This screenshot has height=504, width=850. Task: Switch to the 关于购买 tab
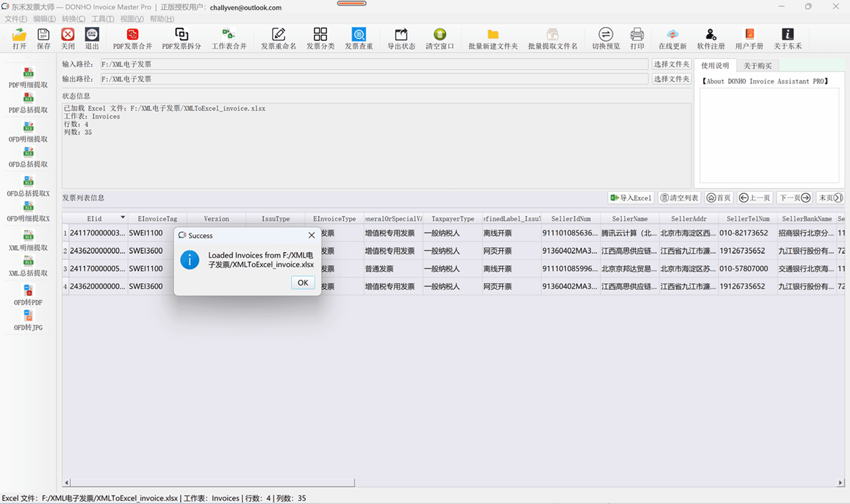pos(757,66)
